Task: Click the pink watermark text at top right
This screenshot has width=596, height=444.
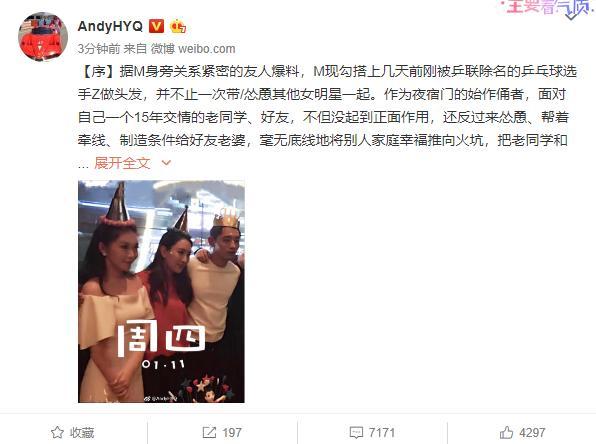Action: click(x=549, y=6)
